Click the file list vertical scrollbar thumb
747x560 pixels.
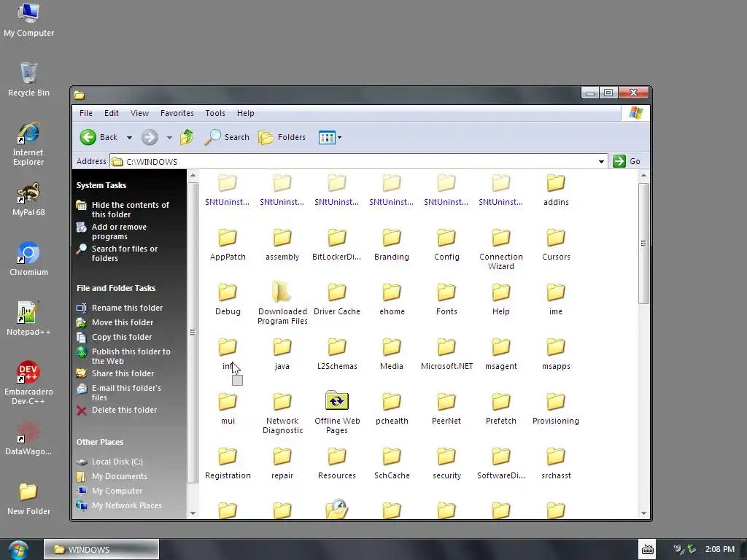click(643, 244)
